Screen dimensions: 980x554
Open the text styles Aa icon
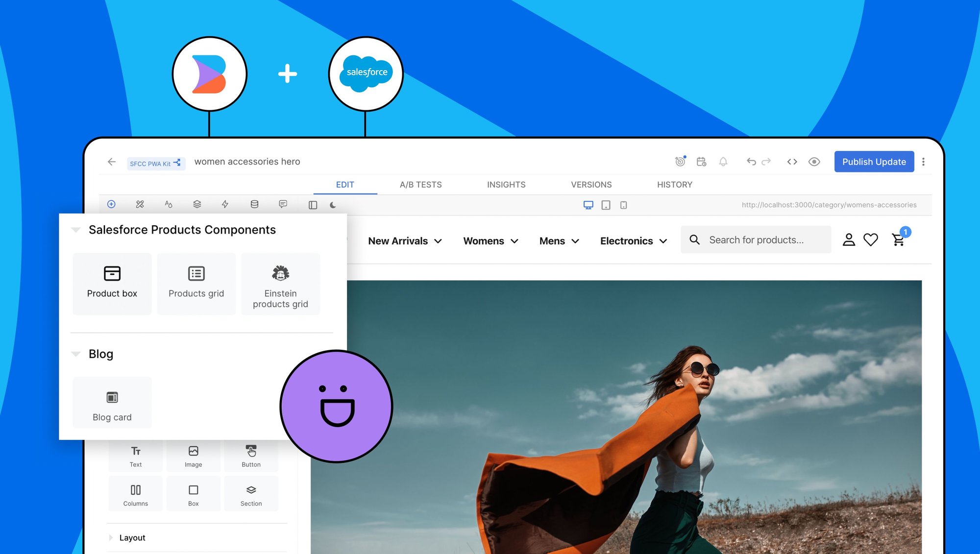pos(169,204)
